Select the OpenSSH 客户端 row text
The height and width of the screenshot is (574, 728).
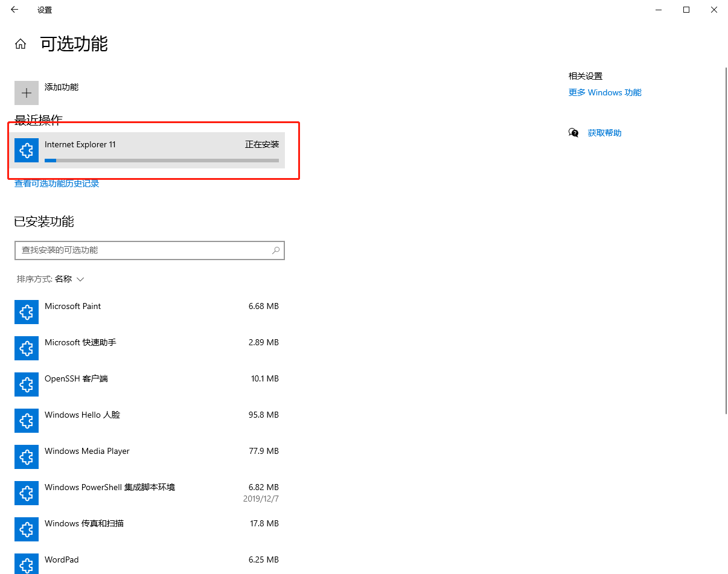click(76, 378)
